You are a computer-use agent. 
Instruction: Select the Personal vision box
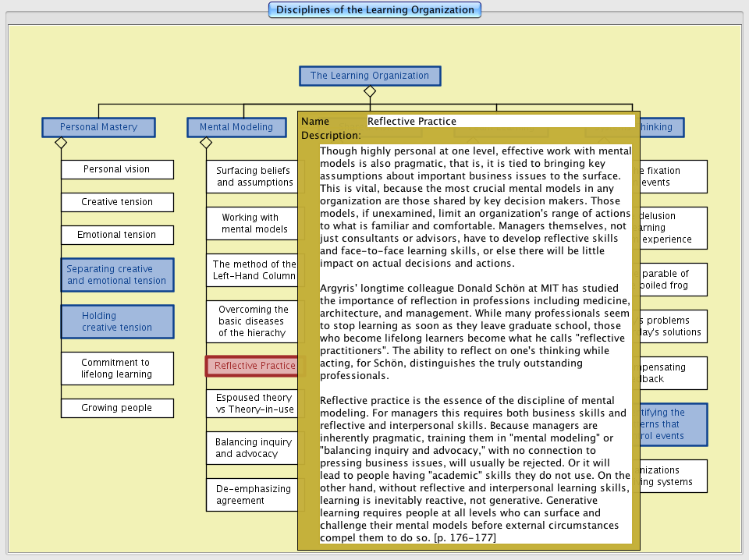point(117,169)
